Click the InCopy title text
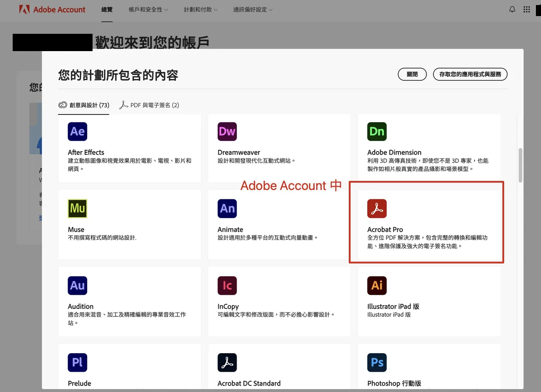This screenshot has width=541, height=392. click(x=228, y=306)
